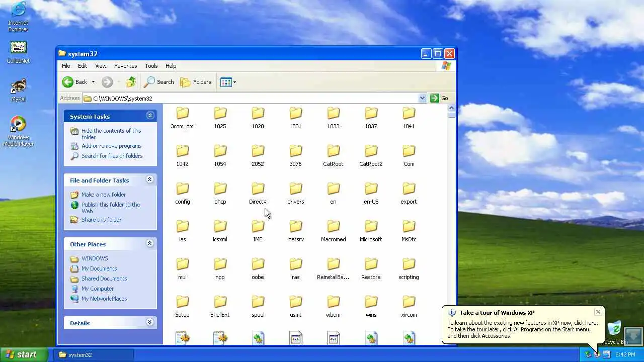Screen dimensions: 644x362
Task: Select the spool folder
Action: [x=258, y=307]
